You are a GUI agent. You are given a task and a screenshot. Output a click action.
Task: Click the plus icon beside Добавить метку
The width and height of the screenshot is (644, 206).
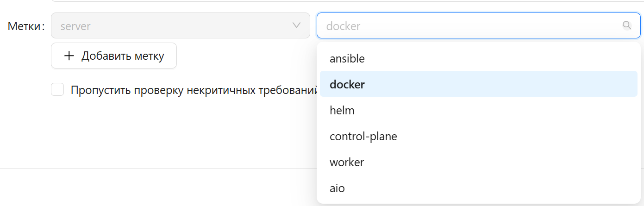69,56
